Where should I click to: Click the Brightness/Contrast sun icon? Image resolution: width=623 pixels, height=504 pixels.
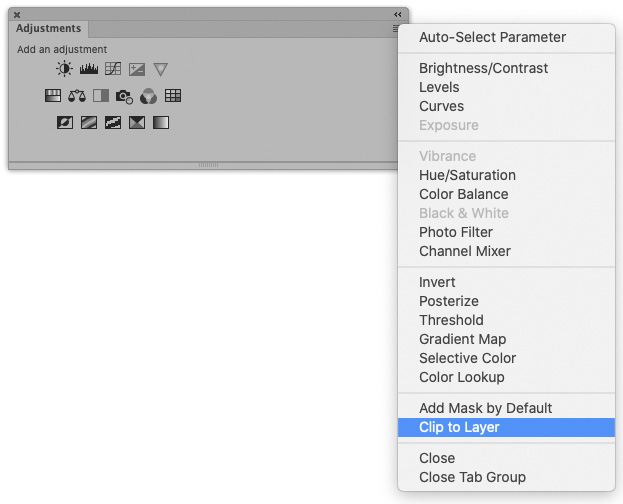click(65, 69)
